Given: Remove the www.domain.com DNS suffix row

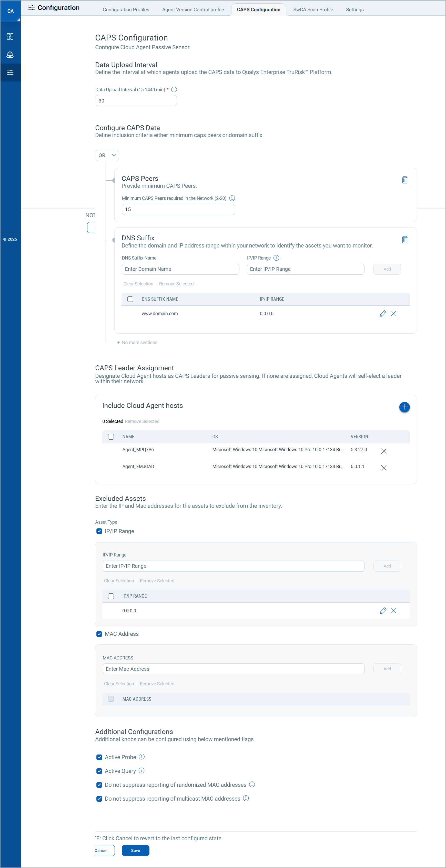Looking at the screenshot, I should click(x=393, y=313).
